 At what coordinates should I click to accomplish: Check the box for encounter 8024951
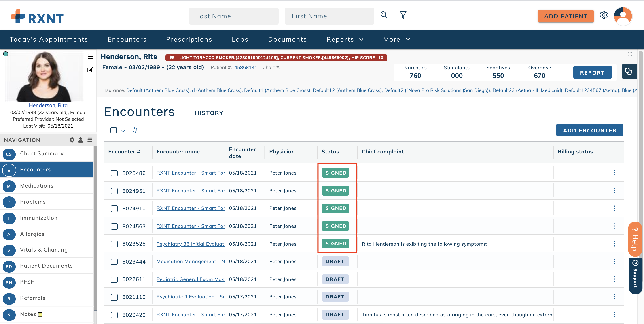click(x=114, y=191)
